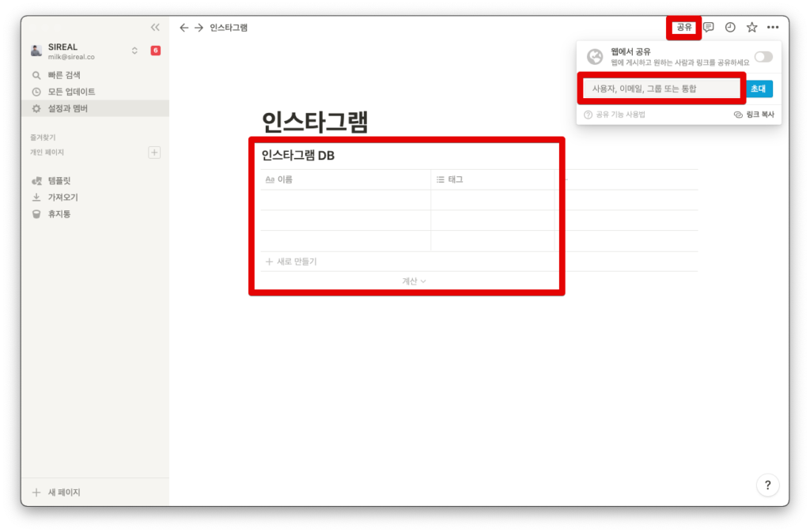Click the 빠른 검색 magnifier icon

[x=36, y=75]
